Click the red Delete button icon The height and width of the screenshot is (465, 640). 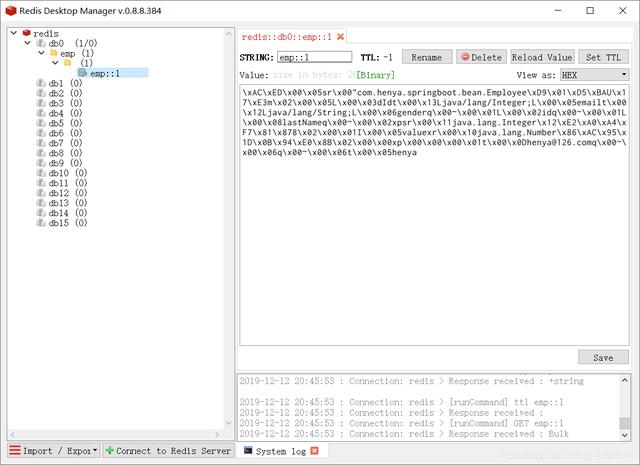(x=465, y=57)
